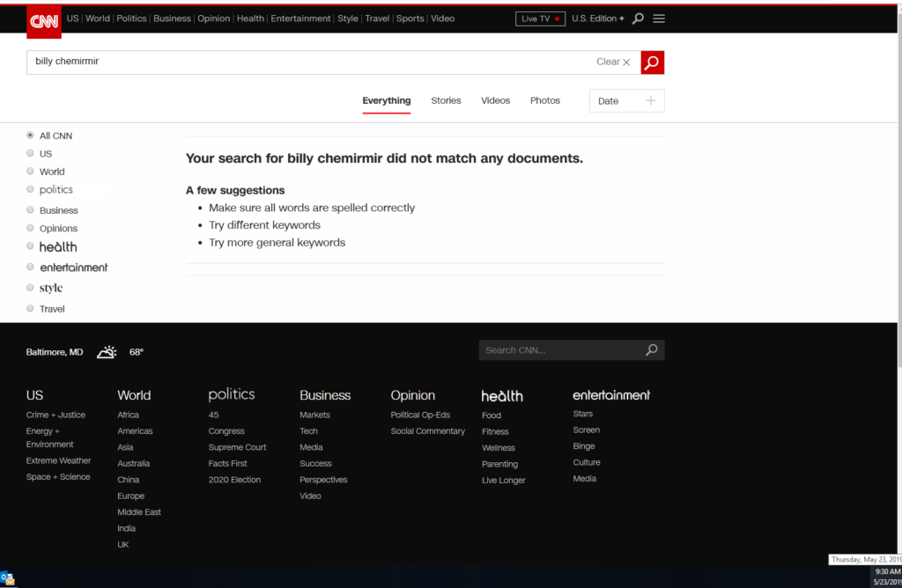Image resolution: width=902 pixels, height=588 pixels.
Task: Select the health radio filter
Action: (31, 246)
